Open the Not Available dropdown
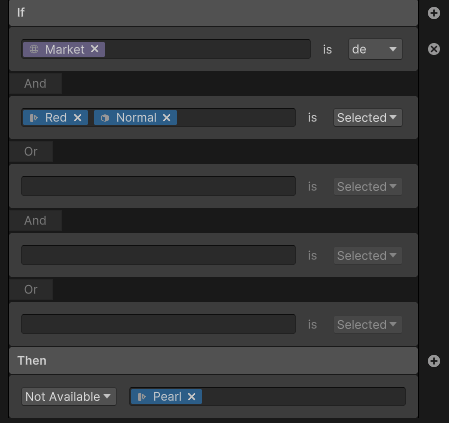Viewport: 449px width, 423px height. pos(69,397)
